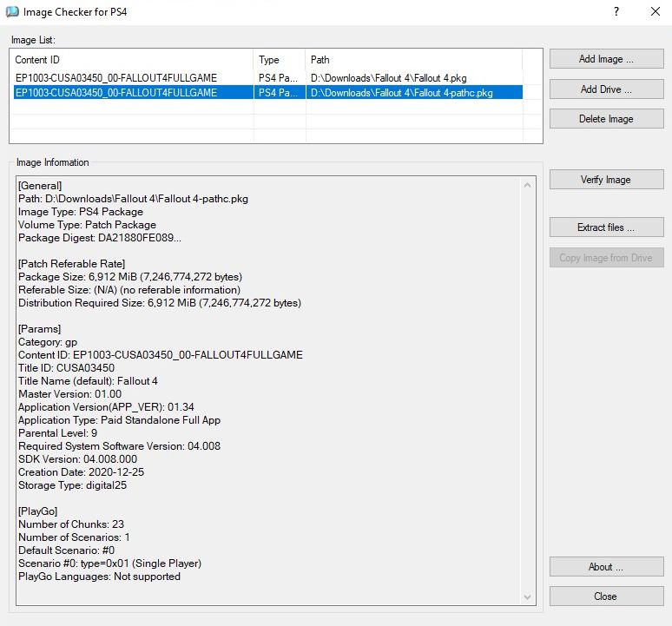Click the Package Size line
The image size is (672, 626).
(130, 277)
